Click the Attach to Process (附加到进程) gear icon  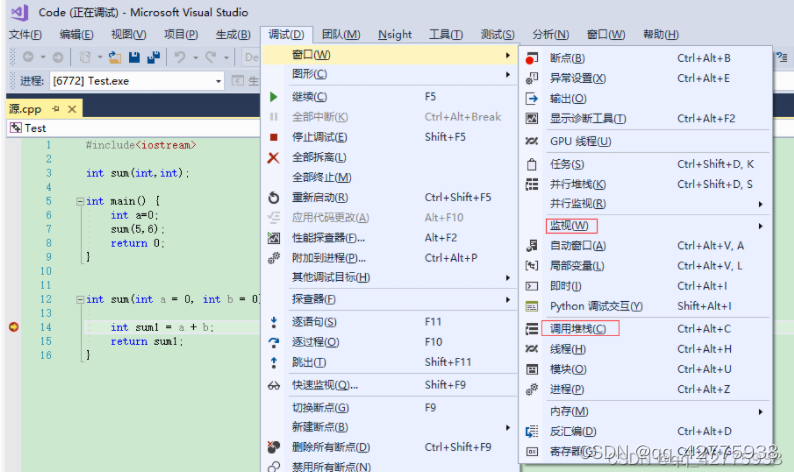[273, 258]
